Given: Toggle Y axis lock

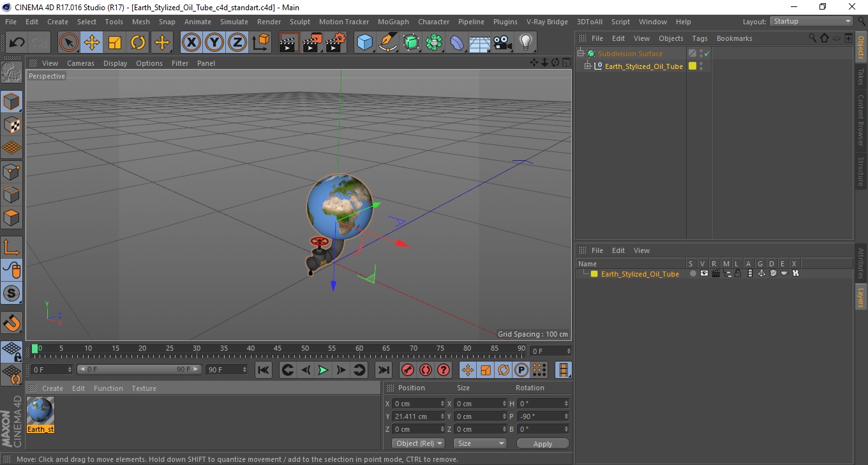Looking at the screenshot, I should pyautogui.click(x=214, y=43).
